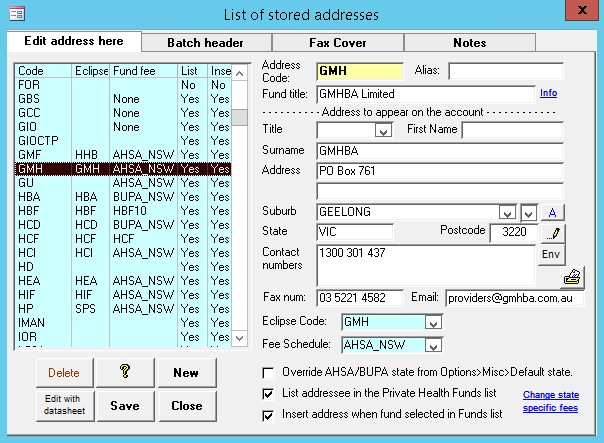Image resolution: width=604 pixels, height=443 pixels.
Task: Select the GMF row in list
Action: (x=123, y=155)
